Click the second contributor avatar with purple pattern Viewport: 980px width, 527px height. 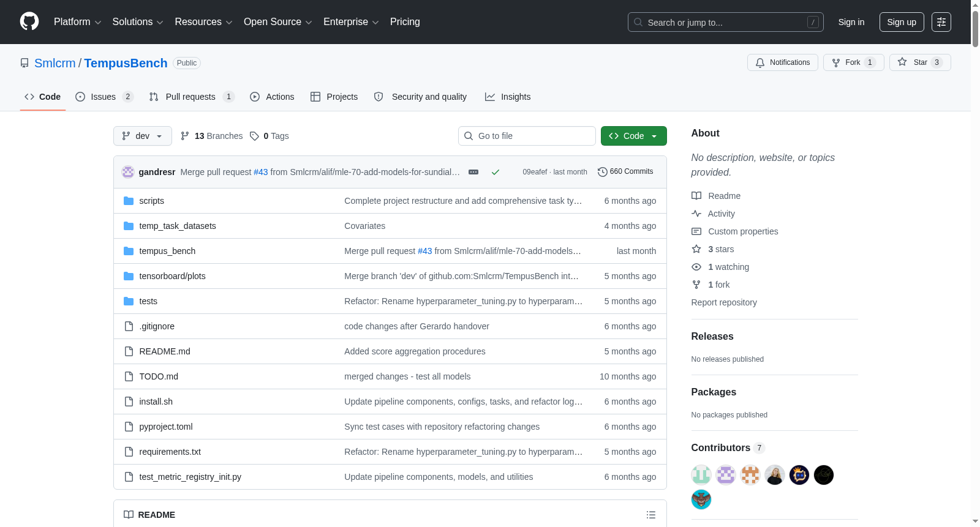(726, 475)
